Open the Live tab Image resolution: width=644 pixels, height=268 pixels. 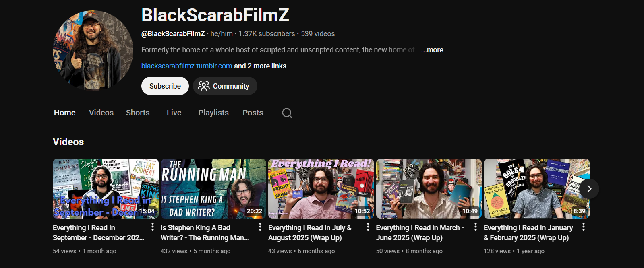click(x=174, y=113)
